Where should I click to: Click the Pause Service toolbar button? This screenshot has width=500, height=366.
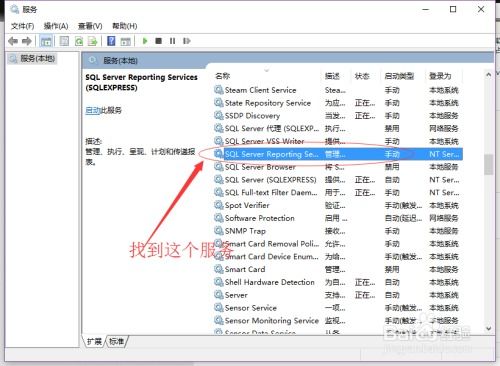coord(172,41)
